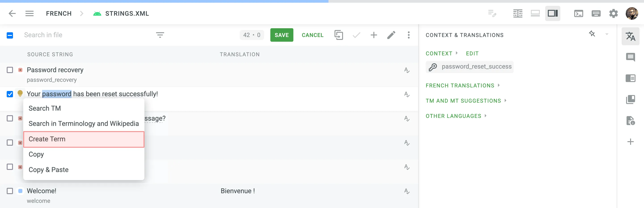Open the Terms panel in the sidebar
Viewport: 644px width, 208px height.
click(631, 78)
